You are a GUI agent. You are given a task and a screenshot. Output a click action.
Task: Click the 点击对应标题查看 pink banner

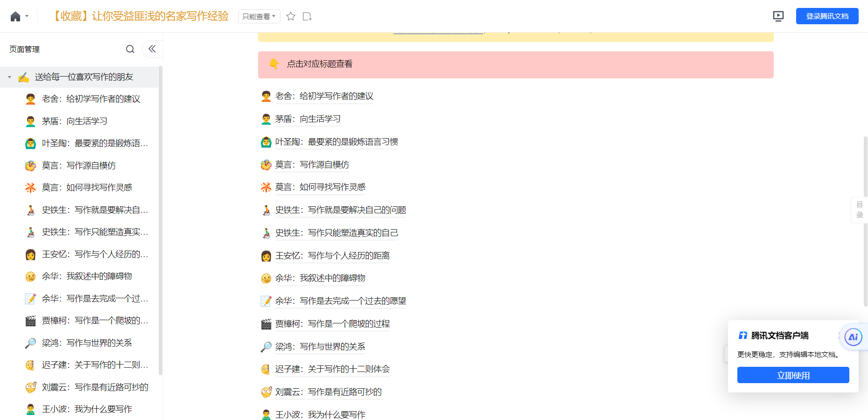516,64
